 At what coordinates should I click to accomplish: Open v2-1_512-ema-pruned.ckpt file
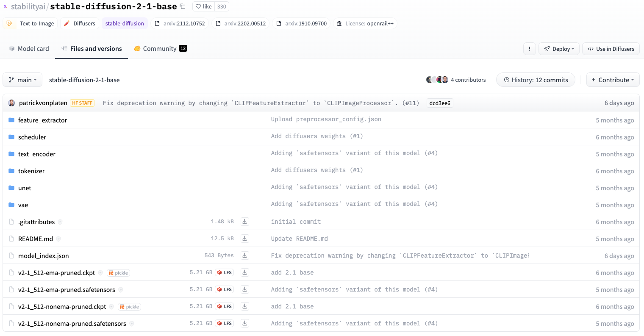[x=56, y=272]
